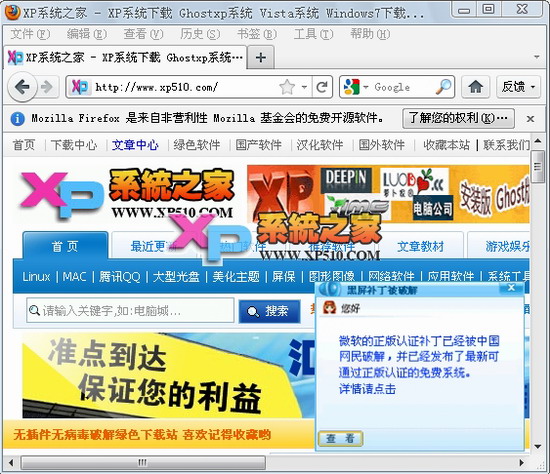Reload the page with refresh icon
The image size is (550, 474).
[322, 87]
